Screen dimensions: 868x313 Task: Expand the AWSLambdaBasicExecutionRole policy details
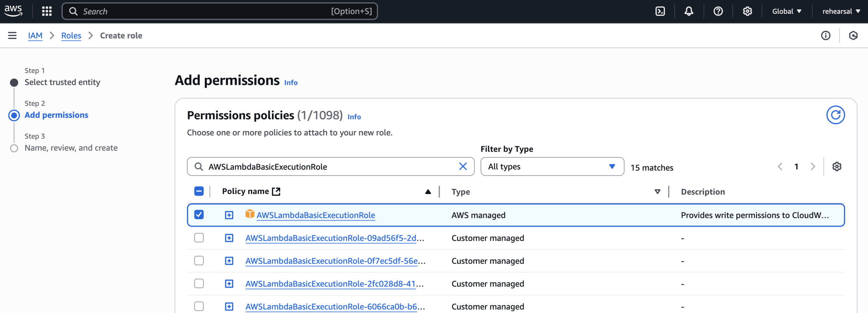229,215
